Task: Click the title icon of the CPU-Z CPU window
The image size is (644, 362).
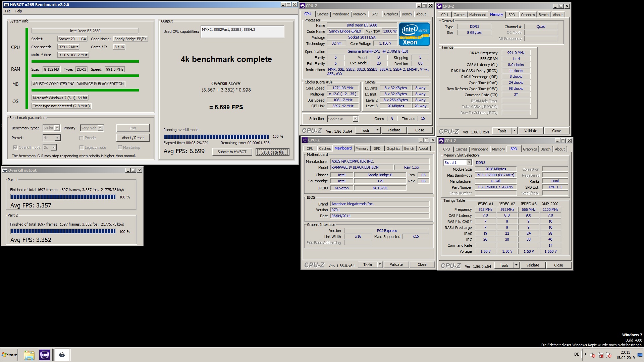Action: (x=303, y=6)
